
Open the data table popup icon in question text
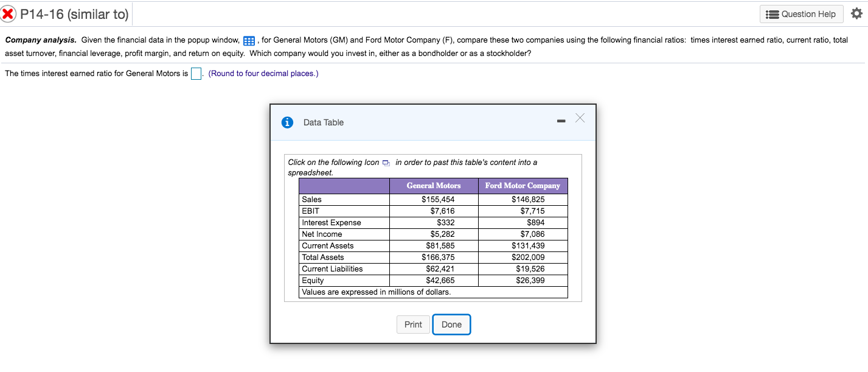248,41
